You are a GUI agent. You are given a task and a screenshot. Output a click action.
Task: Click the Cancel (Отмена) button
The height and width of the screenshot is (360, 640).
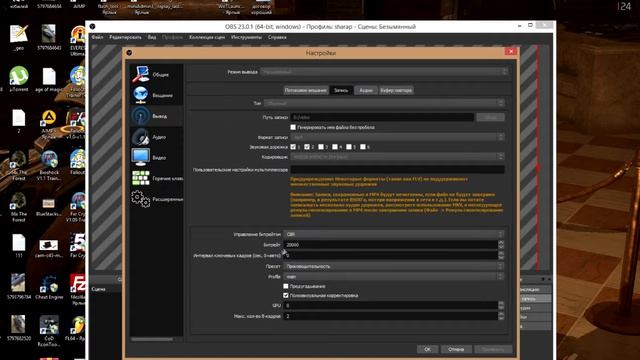[456, 349]
